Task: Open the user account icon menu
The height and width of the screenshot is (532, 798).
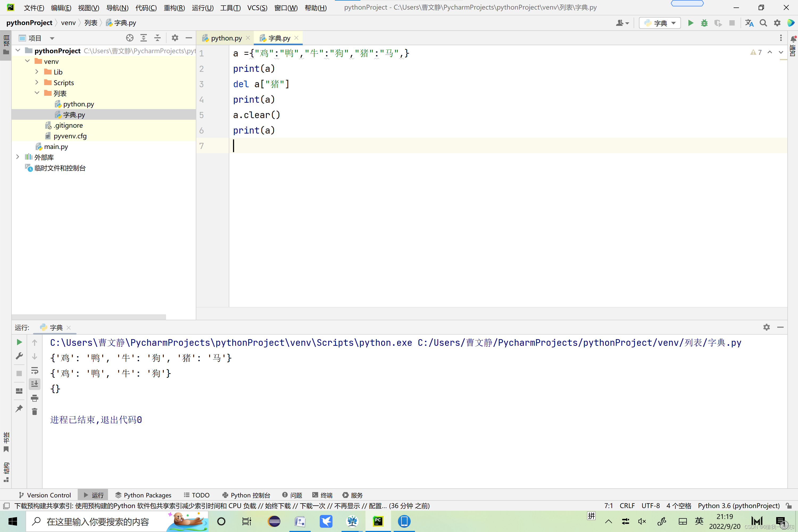Action: [622, 23]
